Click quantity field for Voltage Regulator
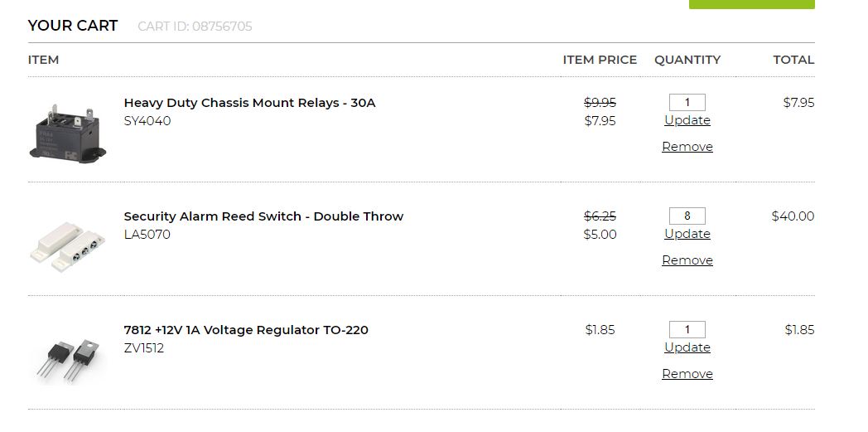This screenshot has height=432, width=868. (687, 330)
